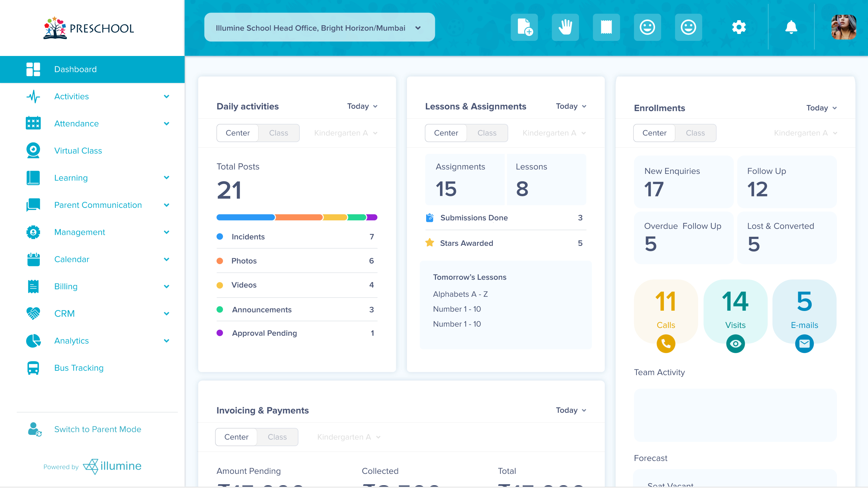Image resolution: width=868 pixels, height=488 pixels.
Task: Click the Calls phone icon
Action: 665,344
